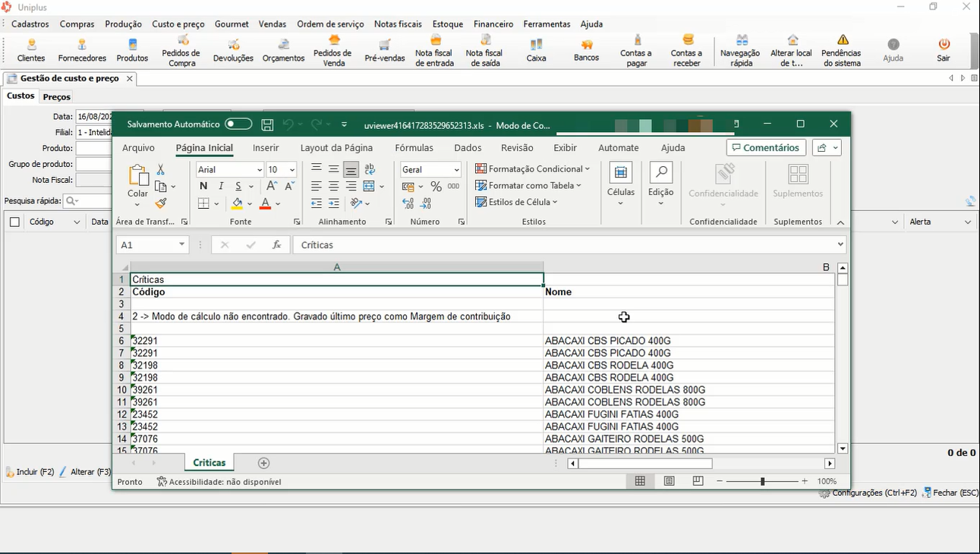Screen dimensions: 980x554
Task: Expand the formula bar
Action: click(x=840, y=244)
